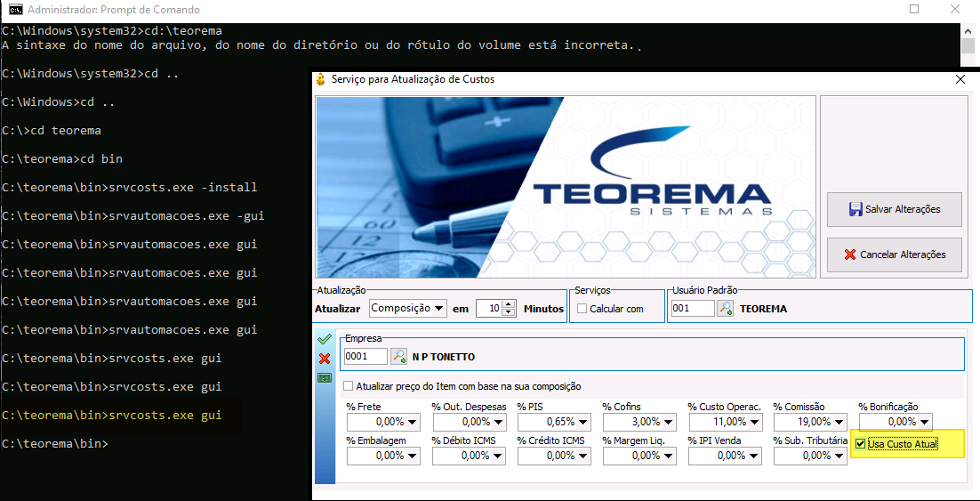Click the green checkmark confirm icon
The image size is (980, 501).
(325, 340)
